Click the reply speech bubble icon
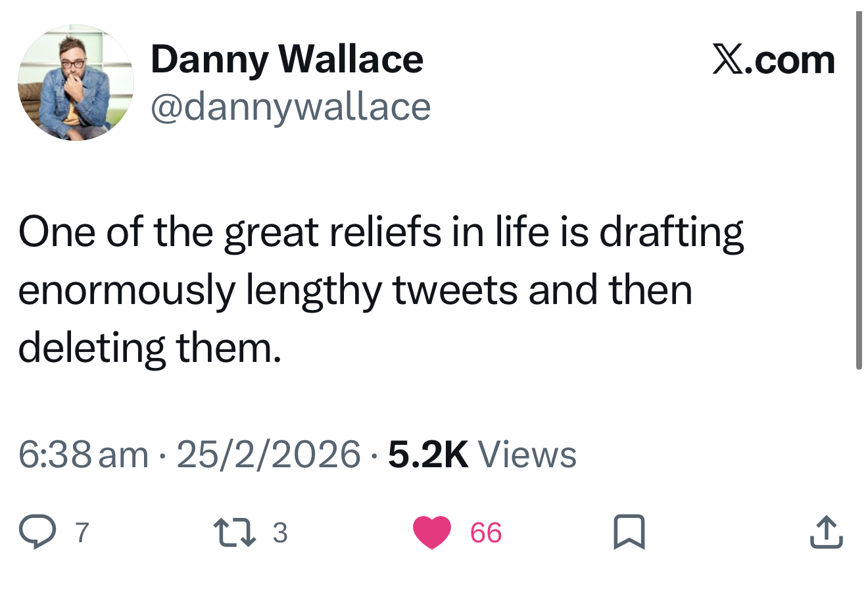Screen dimensions: 868x612 click(37, 532)
